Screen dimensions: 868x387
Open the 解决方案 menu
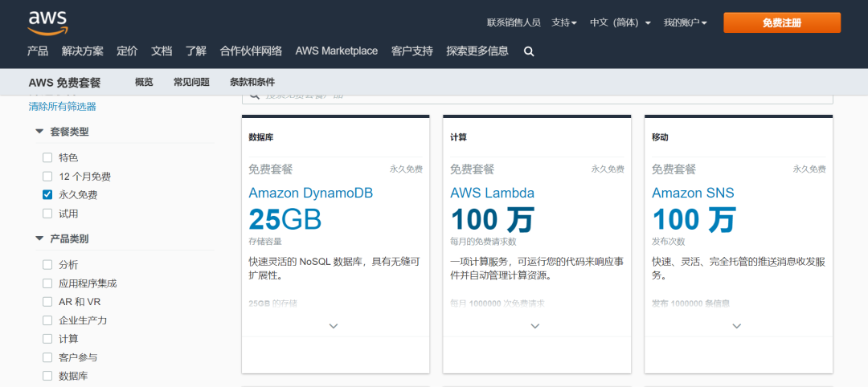(83, 51)
